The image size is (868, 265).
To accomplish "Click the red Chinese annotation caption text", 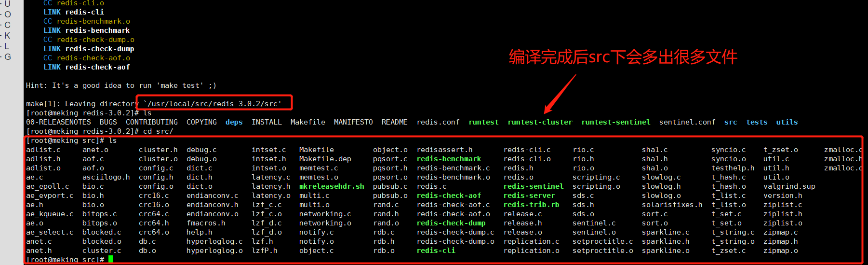I will click(x=623, y=57).
